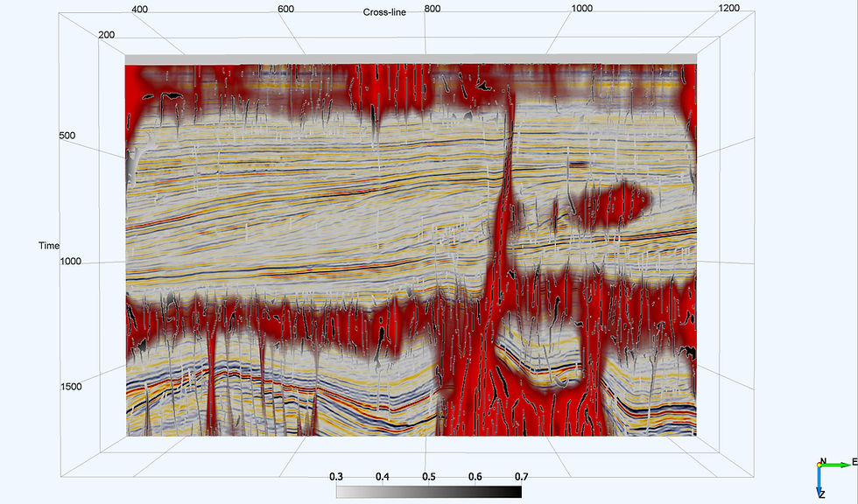This screenshot has width=858, height=504.
Task: Click the inline tick label '200'
Action: 107,34
